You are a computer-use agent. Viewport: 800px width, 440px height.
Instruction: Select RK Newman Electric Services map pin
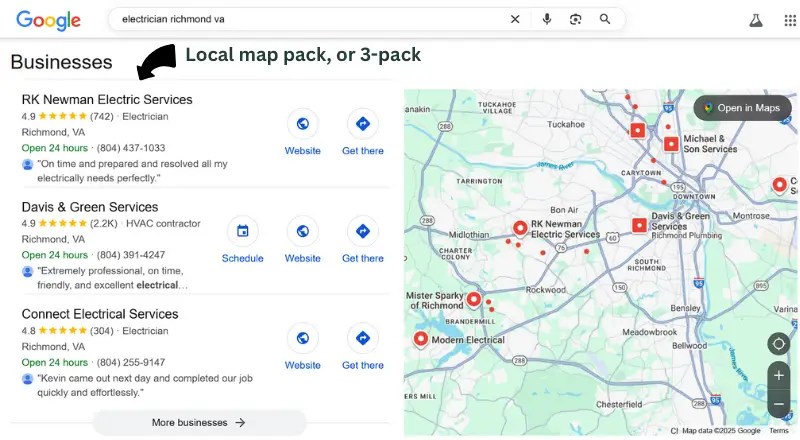pos(520,228)
